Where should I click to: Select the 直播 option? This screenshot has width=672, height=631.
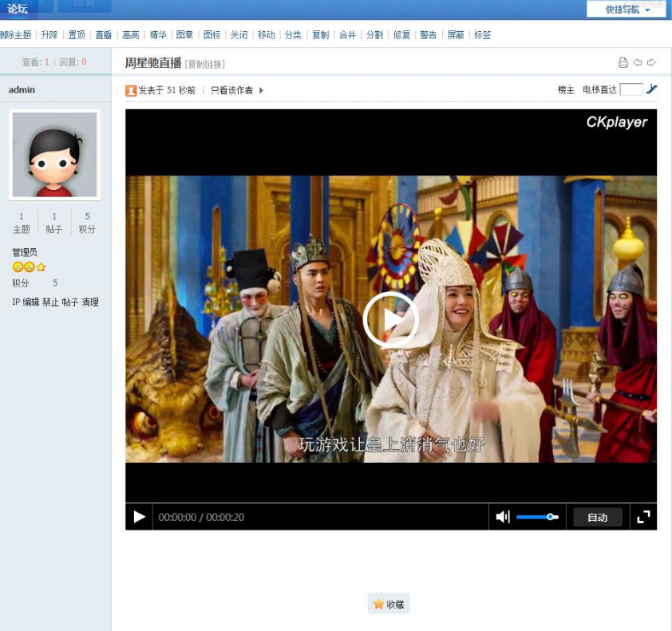tap(103, 34)
